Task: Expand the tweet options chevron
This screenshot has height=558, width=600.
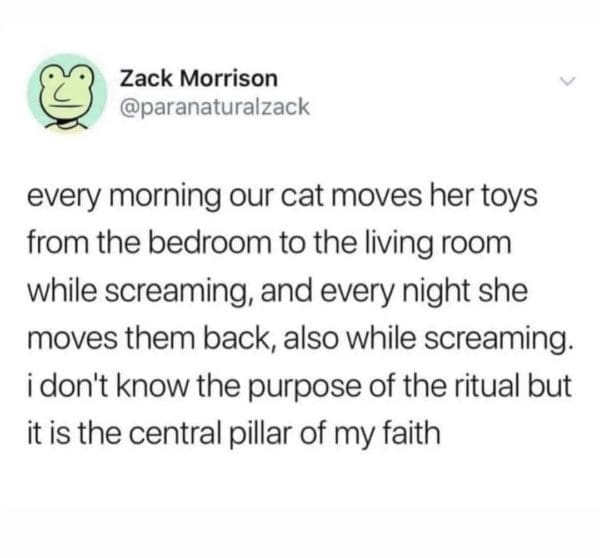Action: tap(566, 81)
